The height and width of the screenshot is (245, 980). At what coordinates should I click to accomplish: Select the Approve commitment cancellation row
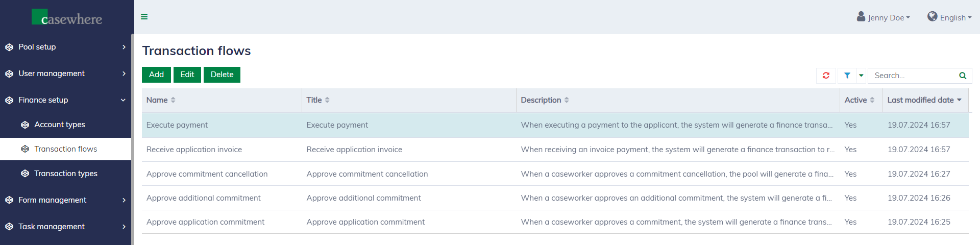tap(207, 174)
